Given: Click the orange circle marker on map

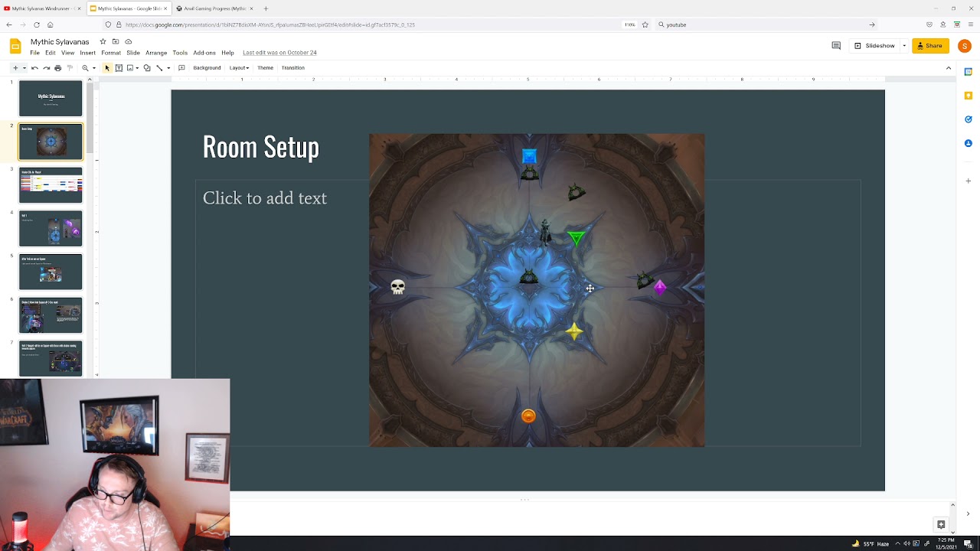Looking at the screenshot, I should (528, 416).
